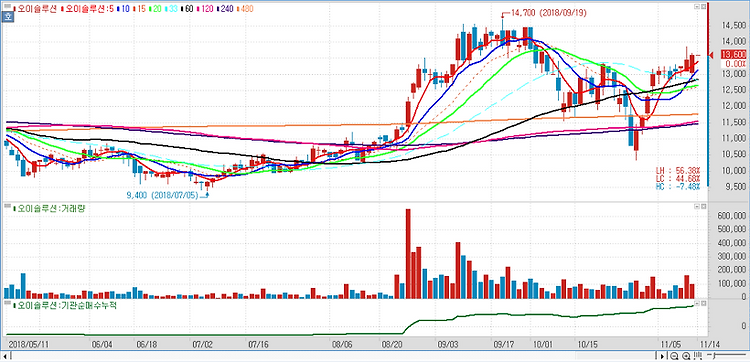This screenshot has height=362, width=750.
Task: Click the 9,400 (2018/07/05) low price label
Action: [x=162, y=195]
